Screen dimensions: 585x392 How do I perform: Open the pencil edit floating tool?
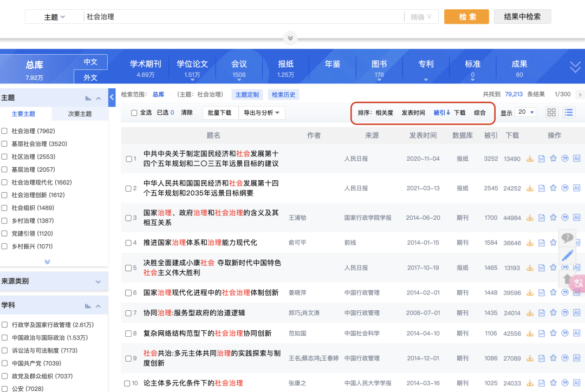(x=568, y=256)
